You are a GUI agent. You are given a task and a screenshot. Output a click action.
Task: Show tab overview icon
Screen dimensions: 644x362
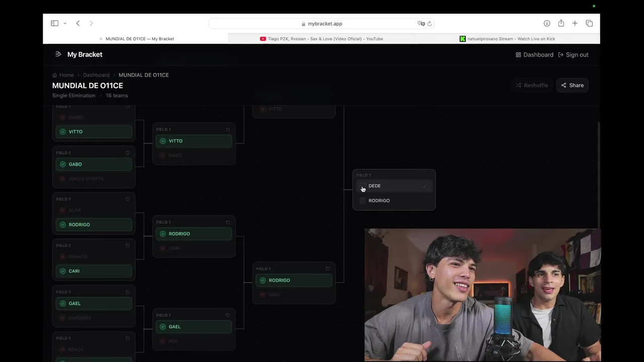click(589, 23)
